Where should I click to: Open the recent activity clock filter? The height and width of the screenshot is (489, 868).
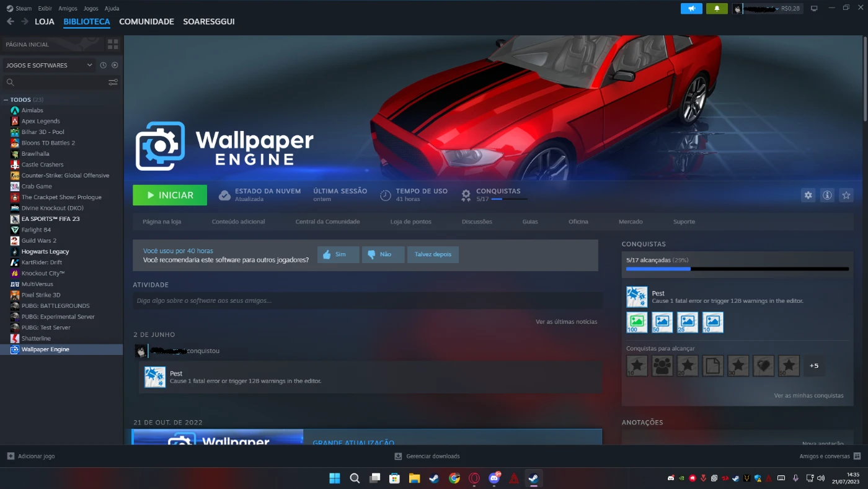(x=104, y=65)
